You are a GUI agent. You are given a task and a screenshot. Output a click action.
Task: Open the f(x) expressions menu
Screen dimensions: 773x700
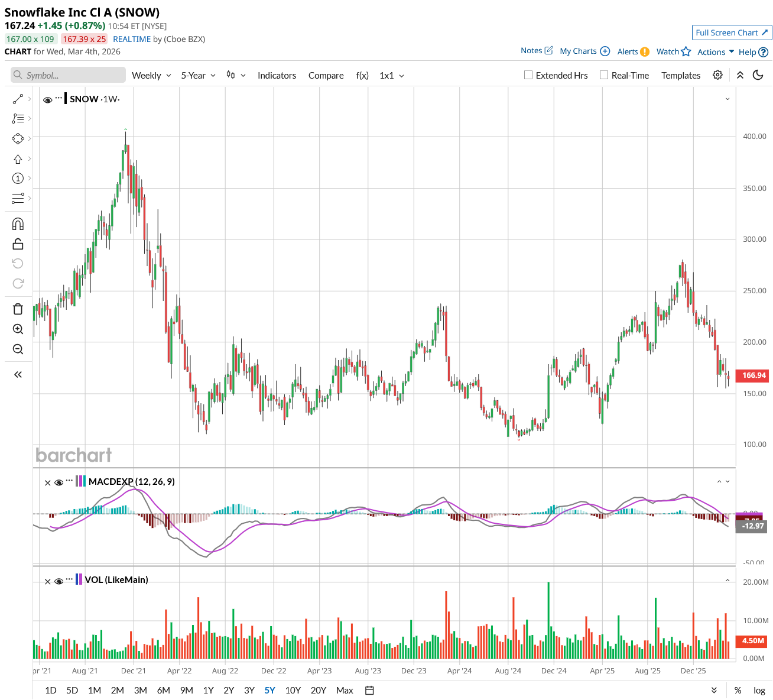362,75
